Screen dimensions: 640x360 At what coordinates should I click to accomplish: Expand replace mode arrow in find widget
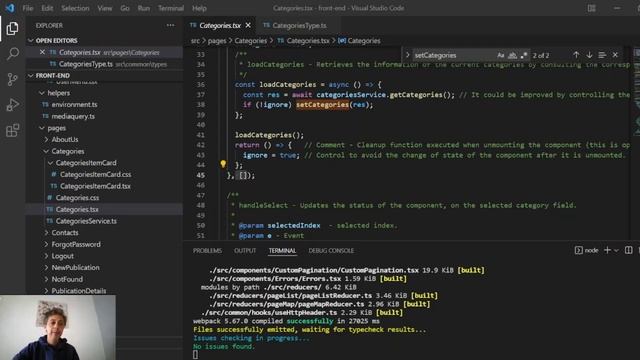pyautogui.click(x=407, y=55)
